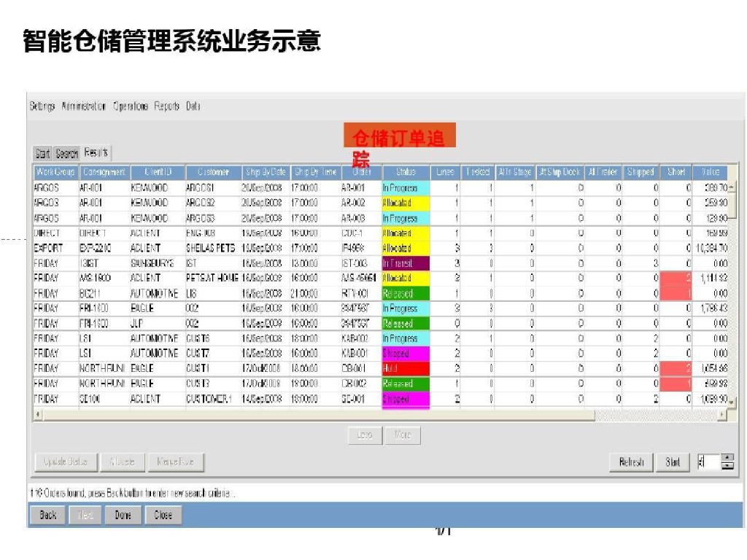
Task: Open the Reports menu
Action: coord(166,106)
